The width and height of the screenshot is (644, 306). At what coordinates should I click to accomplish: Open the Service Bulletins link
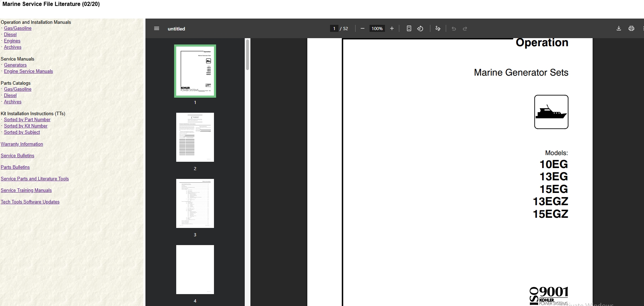(x=17, y=156)
